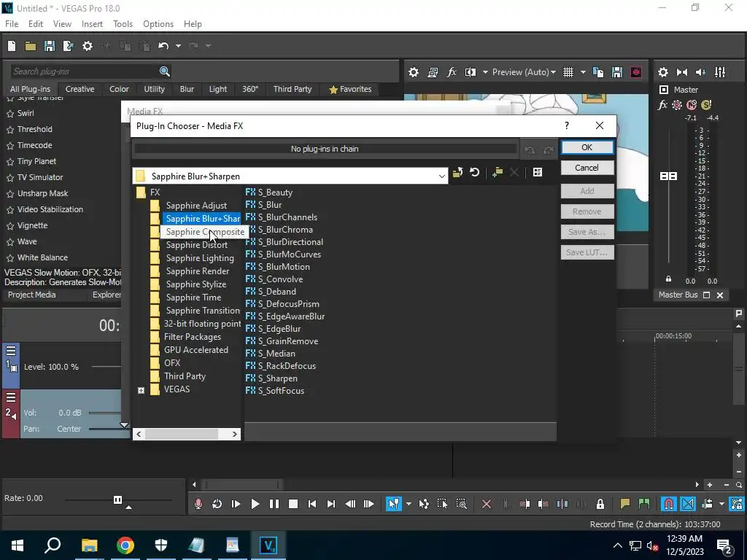
Task: Undo last action in main toolbar
Action: 163,46
